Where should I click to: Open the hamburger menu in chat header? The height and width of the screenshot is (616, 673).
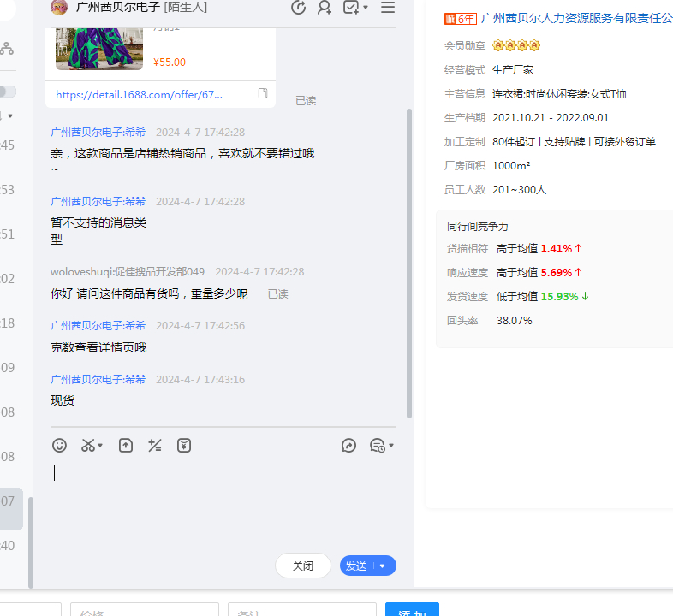[388, 8]
